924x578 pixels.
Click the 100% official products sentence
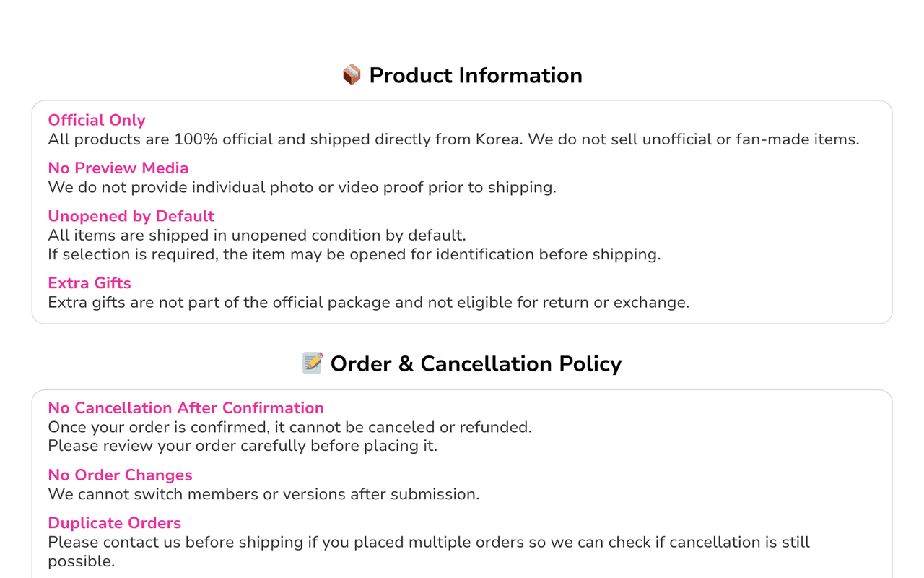[x=453, y=139]
